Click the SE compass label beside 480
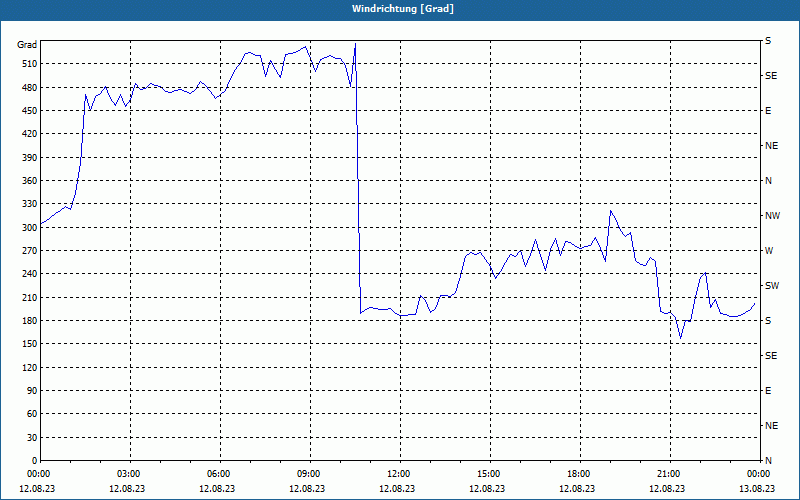This screenshot has width=800, height=500. tap(771, 76)
